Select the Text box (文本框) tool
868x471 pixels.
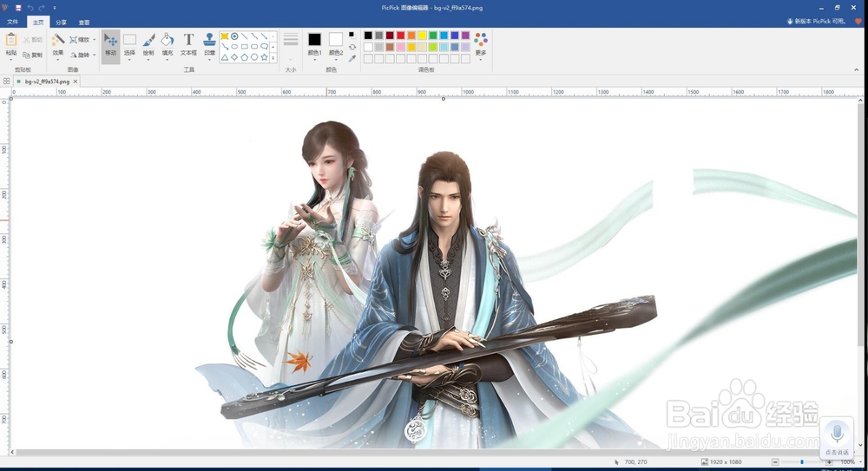tap(188, 44)
